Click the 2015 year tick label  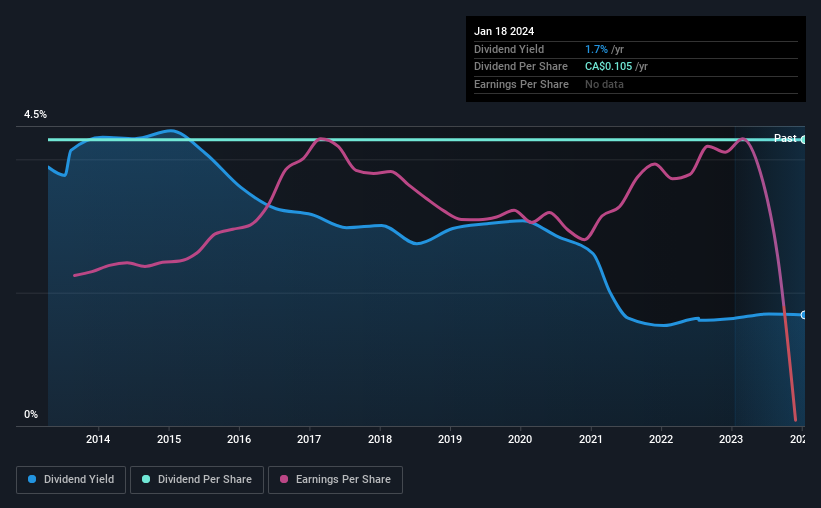coord(169,439)
